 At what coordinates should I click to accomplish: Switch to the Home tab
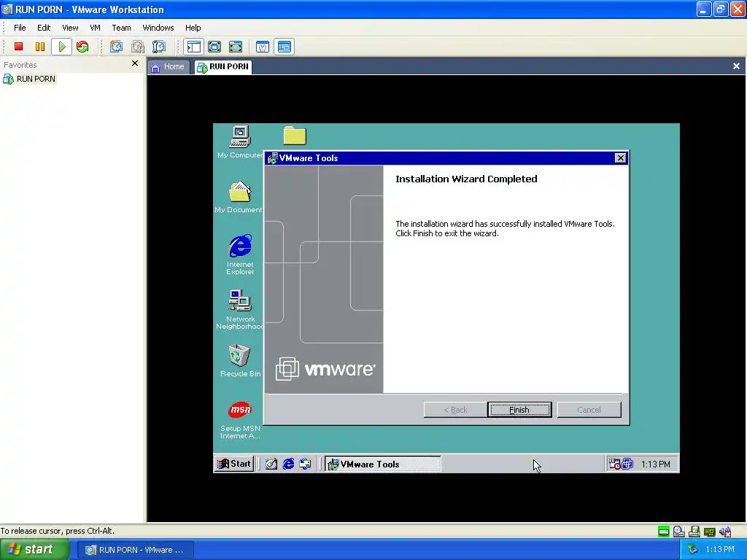click(168, 66)
